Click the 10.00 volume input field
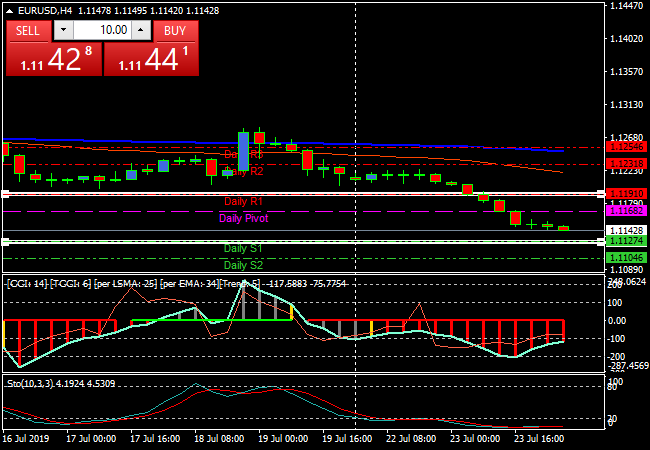This screenshot has width=650, height=450. coord(102,30)
